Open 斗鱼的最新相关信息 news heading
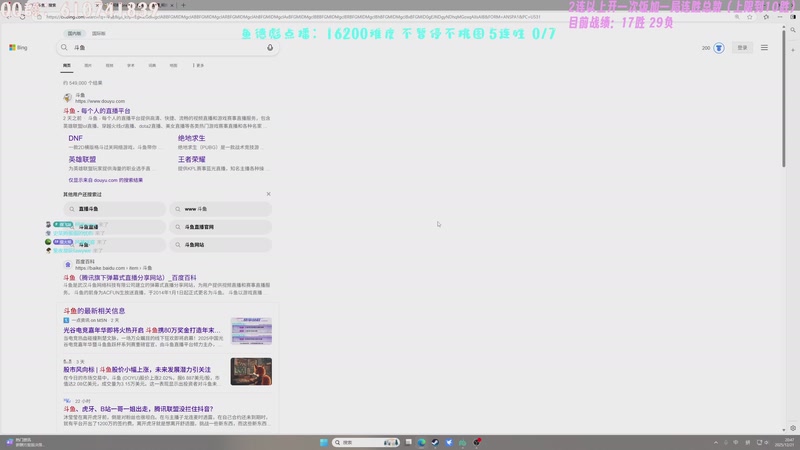 (94, 311)
